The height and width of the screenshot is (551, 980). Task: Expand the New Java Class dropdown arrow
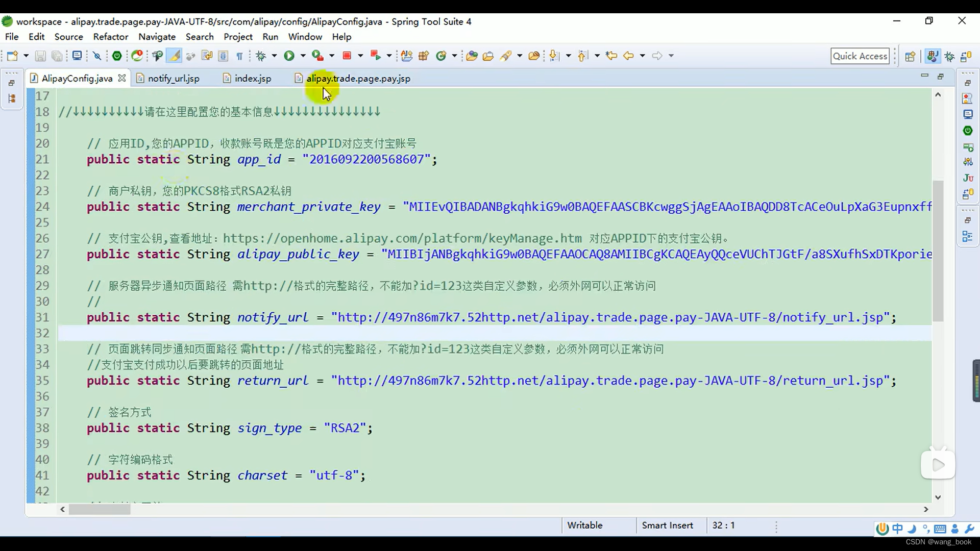tap(454, 56)
